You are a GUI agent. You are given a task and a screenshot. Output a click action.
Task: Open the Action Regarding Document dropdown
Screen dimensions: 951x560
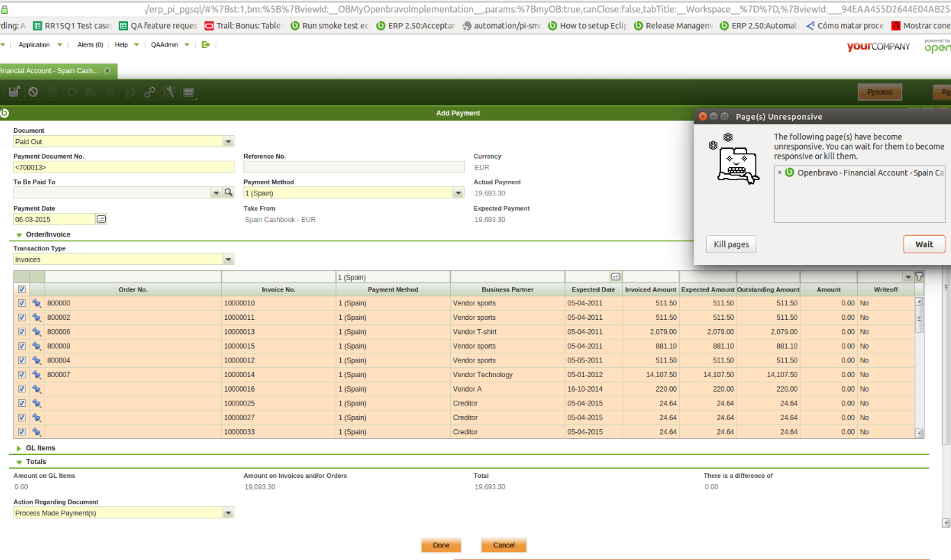pyautogui.click(x=228, y=513)
